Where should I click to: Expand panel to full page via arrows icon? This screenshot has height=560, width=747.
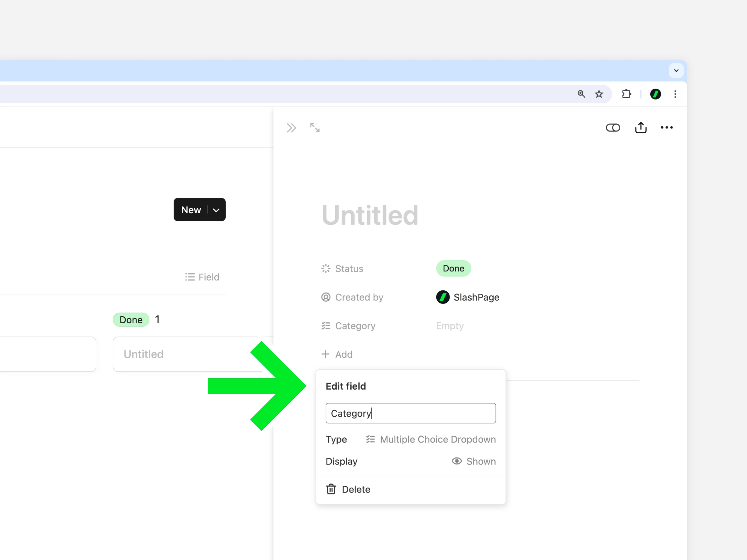pos(315,128)
